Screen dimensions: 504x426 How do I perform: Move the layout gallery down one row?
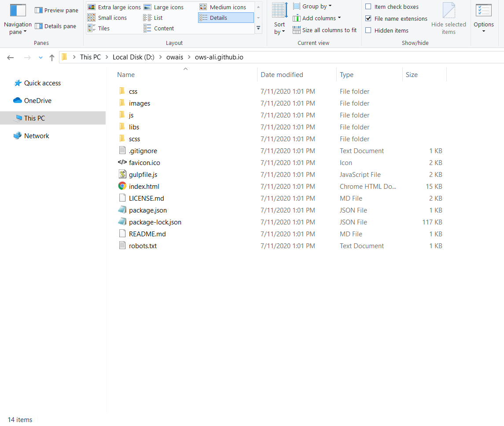pyautogui.click(x=258, y=18)
